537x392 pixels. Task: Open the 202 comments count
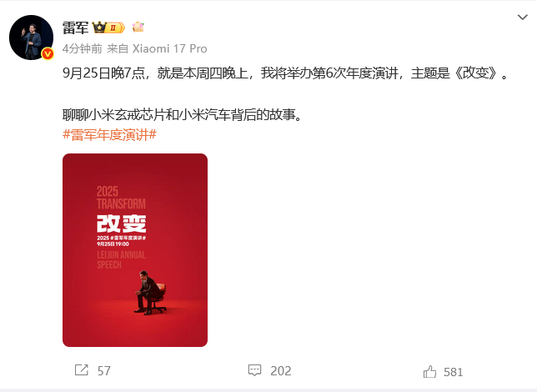[x=280, y=371]
